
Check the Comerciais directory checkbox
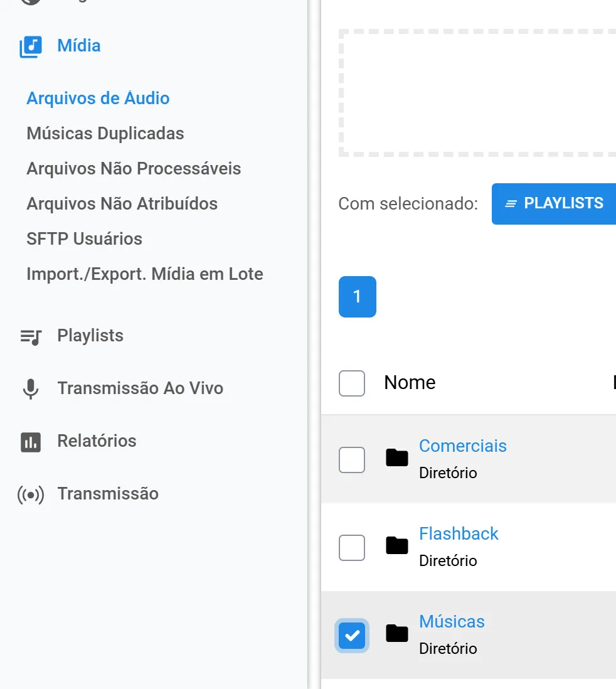tap(352, 459)
